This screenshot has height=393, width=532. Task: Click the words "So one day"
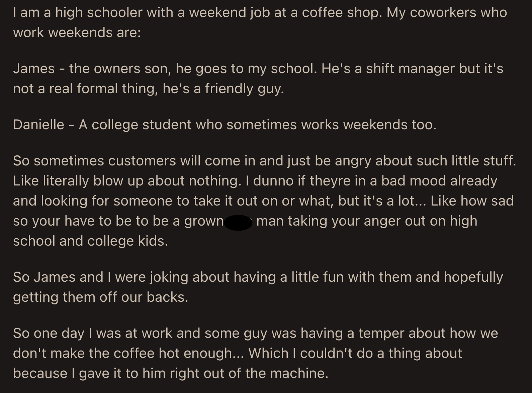(x=49, y=333)
